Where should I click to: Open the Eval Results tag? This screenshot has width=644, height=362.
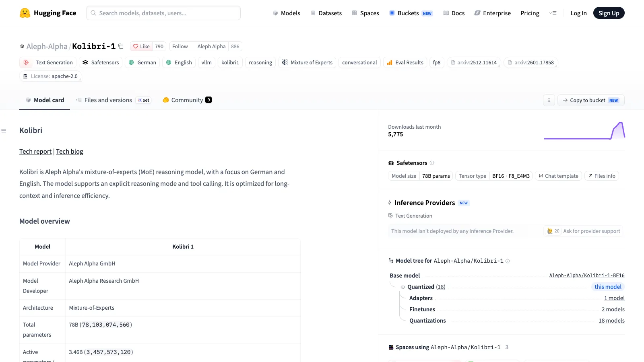405,62
